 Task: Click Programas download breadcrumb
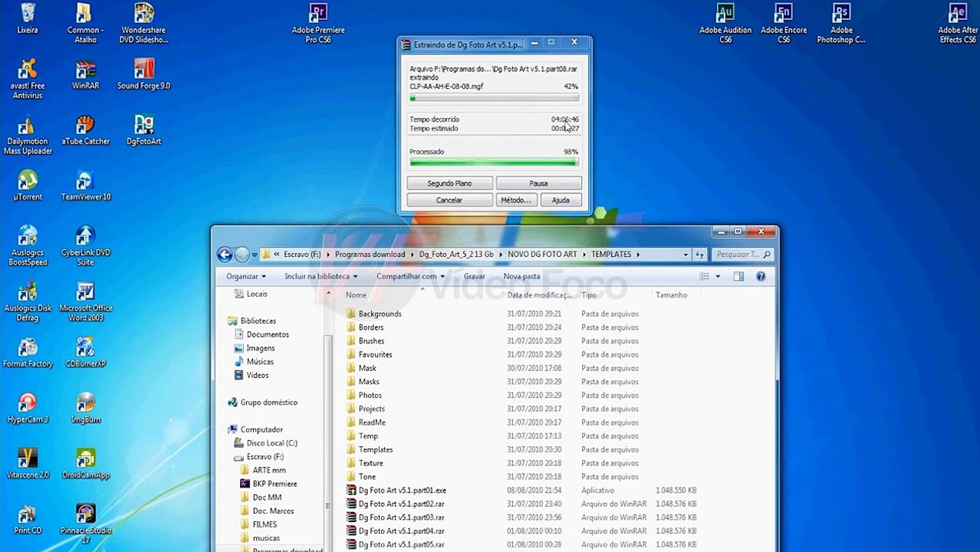pos(370,255)
